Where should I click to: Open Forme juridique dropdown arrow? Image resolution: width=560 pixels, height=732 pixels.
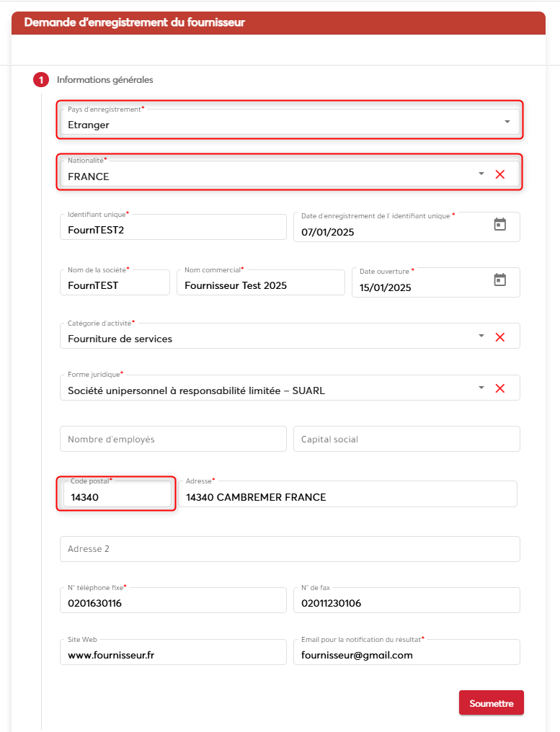click(x=481, y=388)
